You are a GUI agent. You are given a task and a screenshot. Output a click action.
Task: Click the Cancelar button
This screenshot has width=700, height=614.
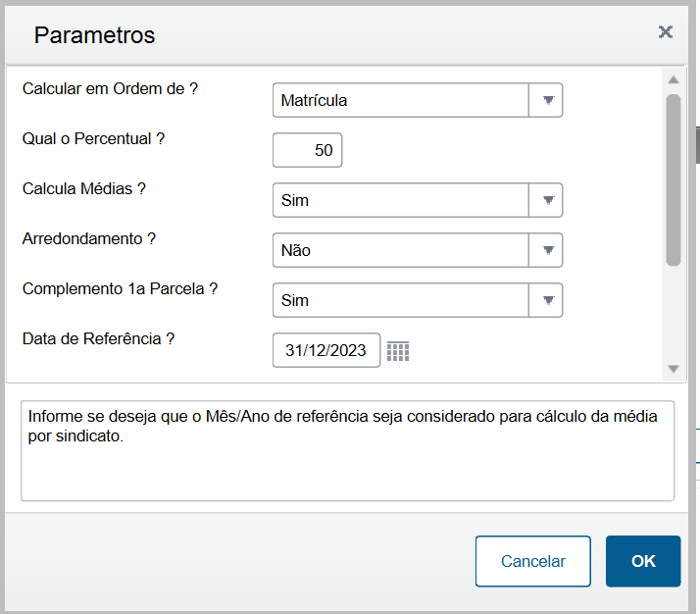pyautogui.click(x=533, y=561)
